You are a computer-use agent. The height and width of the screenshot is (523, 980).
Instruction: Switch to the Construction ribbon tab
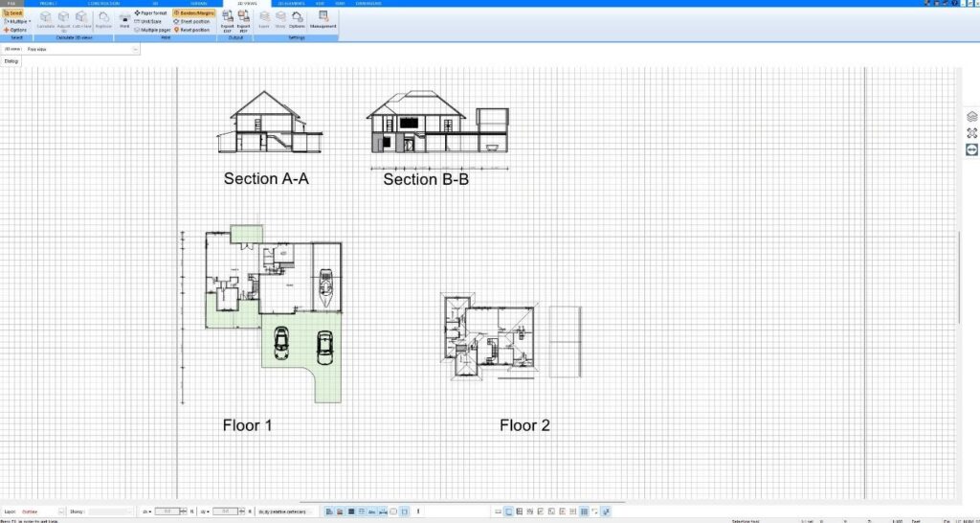point(103,4)
